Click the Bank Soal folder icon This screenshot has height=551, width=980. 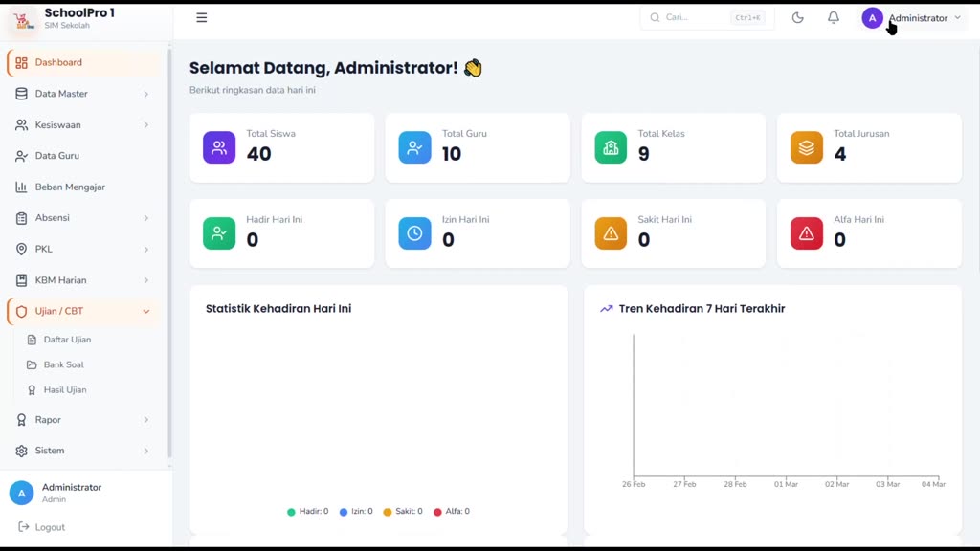[x=32, y=364]
